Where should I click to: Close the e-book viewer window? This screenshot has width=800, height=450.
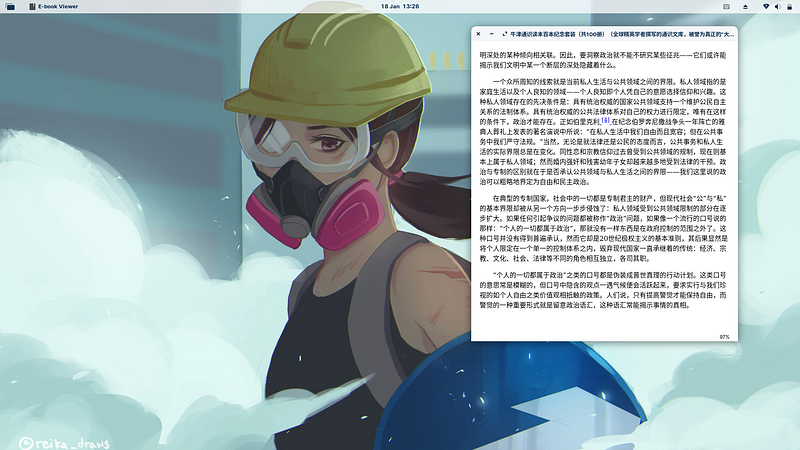479,34
